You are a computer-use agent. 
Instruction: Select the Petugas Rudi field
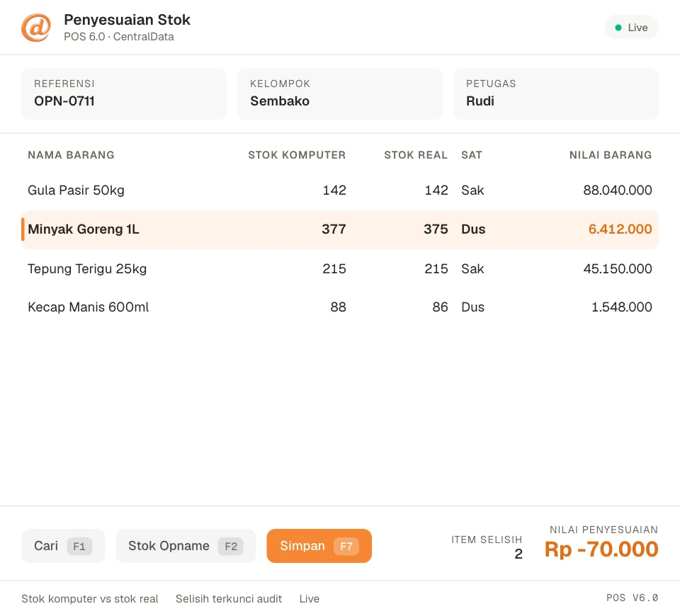pos(556,93)
